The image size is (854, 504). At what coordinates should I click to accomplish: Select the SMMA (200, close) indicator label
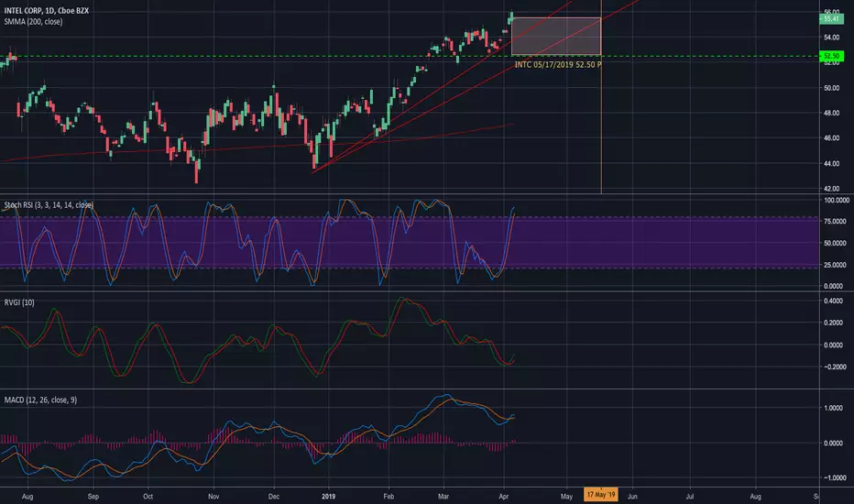coord(33,22)
